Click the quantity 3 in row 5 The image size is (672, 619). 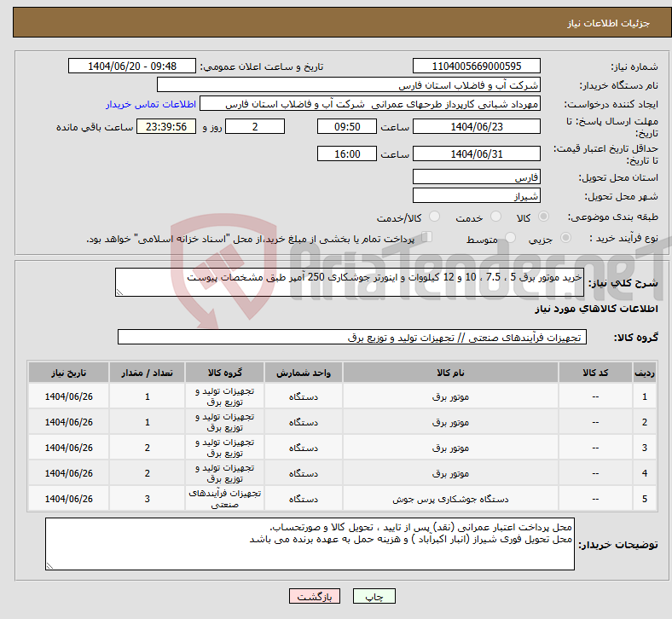pos(147,499)
